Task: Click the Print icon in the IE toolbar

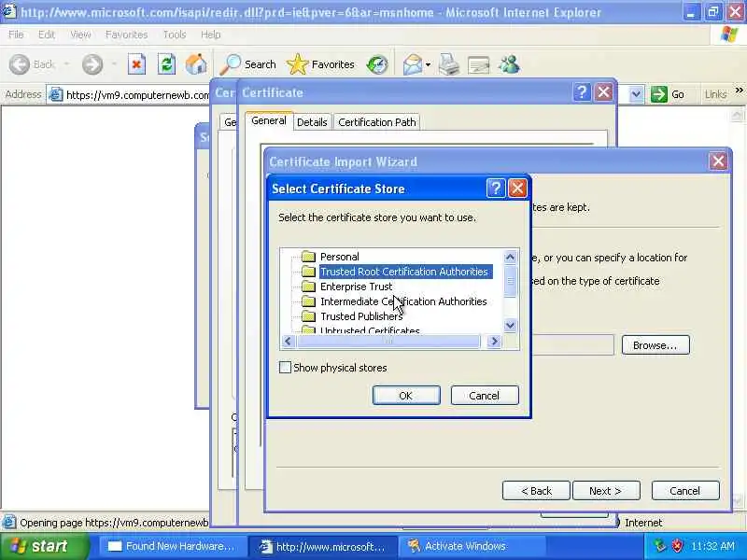Action: click(x=449, y=64)
